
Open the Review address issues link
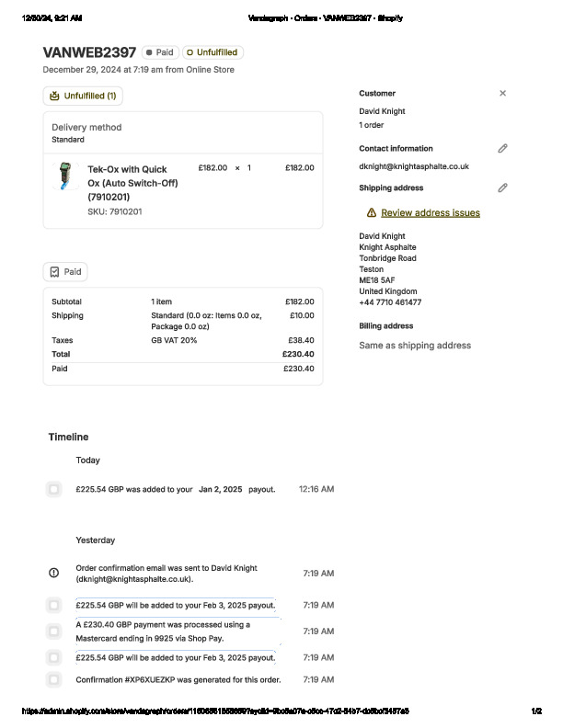tap(430, 212)
